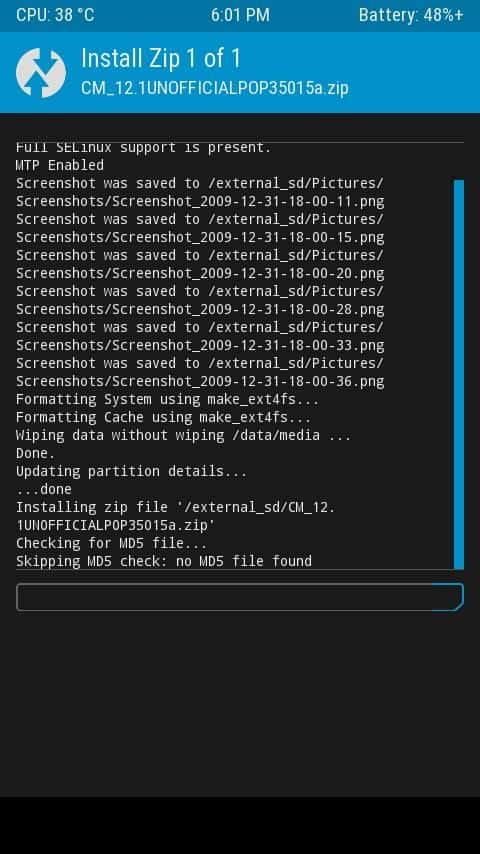Image resolution: width=480 pixels, height=854 pixels.
Task: Tap the Formatting System using make_ext4fs line
Action: [x=167, y=399]
